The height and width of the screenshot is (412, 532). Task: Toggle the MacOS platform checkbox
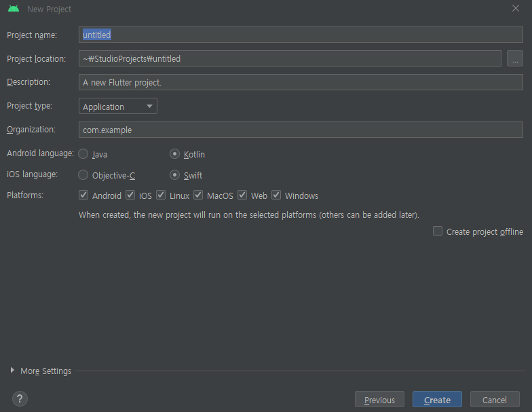point(198,195)
